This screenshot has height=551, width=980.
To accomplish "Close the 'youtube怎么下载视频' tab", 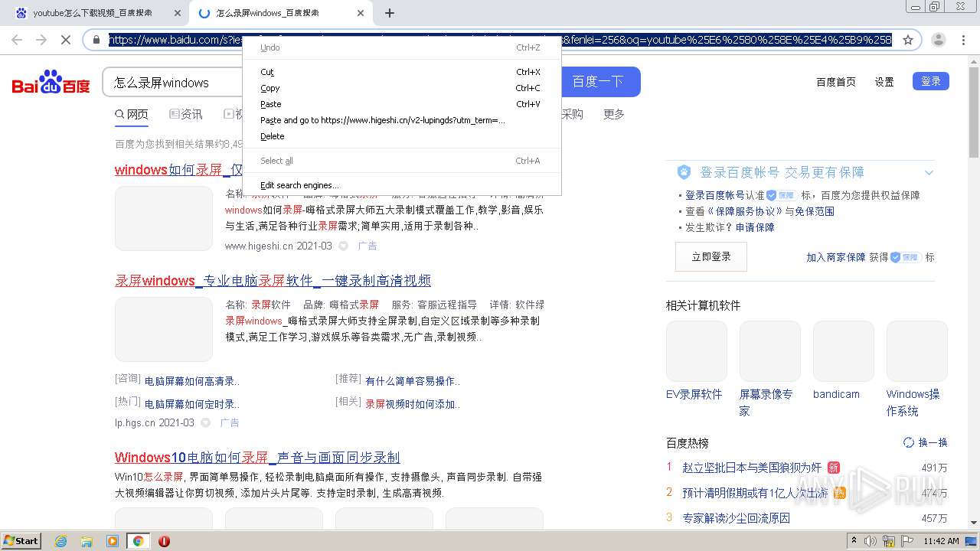I will tap(178, 13).
